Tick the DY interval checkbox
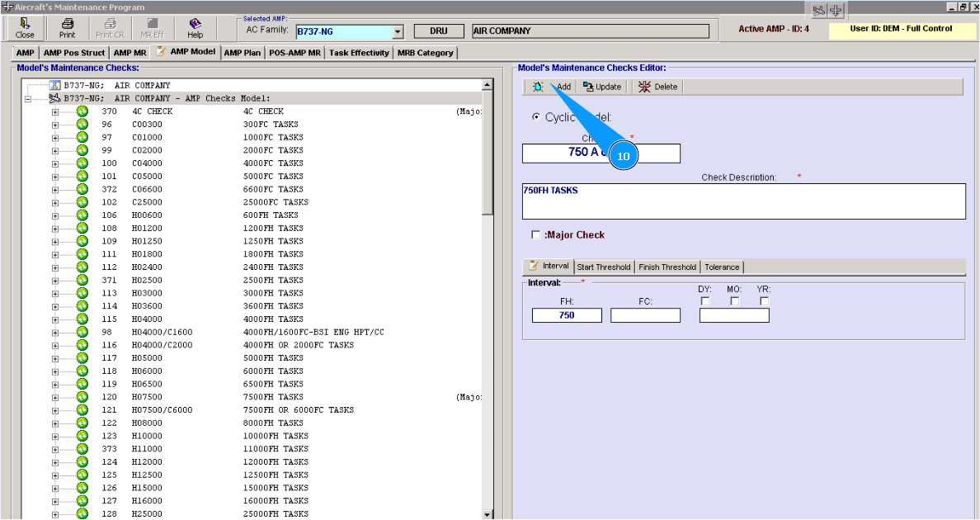 [x=705, y=301]
